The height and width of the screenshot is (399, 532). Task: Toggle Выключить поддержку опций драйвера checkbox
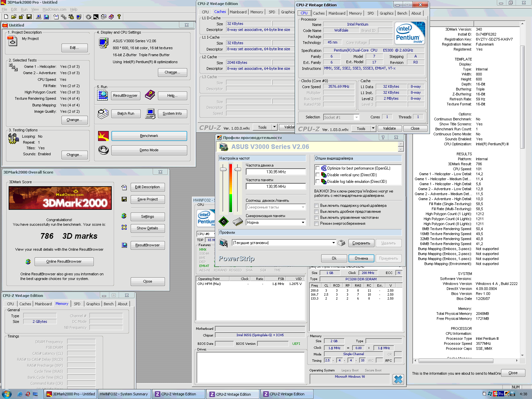click(317, 205)
